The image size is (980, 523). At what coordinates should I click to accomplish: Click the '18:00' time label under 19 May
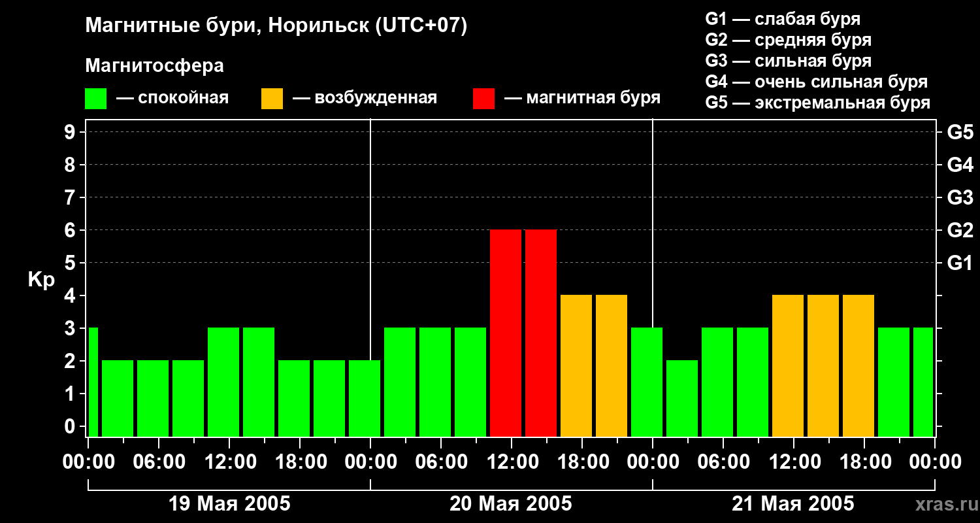(300, 462)
